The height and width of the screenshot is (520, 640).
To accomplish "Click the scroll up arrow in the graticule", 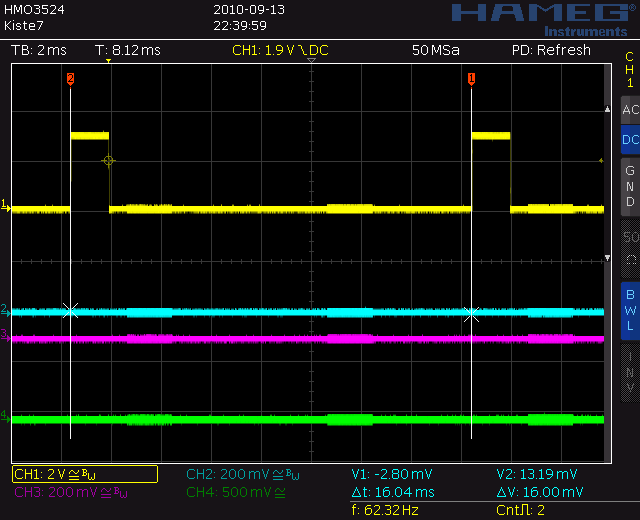I will pyautogui.click(x=607, y=109).
